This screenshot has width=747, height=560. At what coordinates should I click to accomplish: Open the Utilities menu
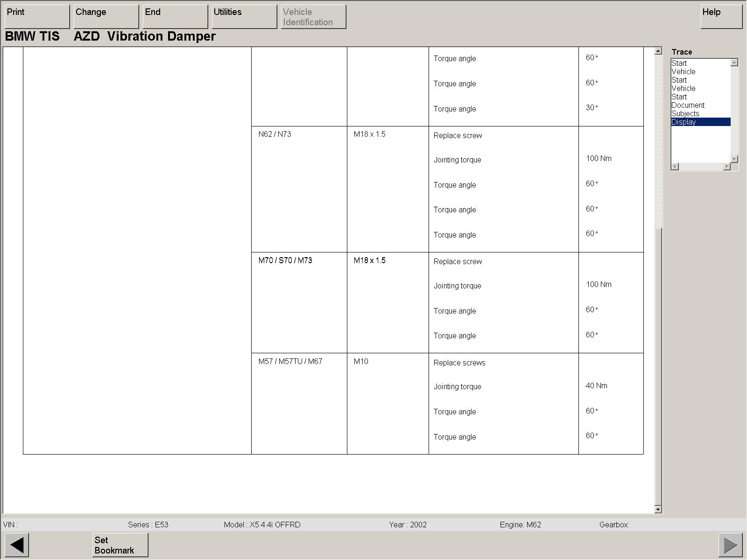[244, 17]
